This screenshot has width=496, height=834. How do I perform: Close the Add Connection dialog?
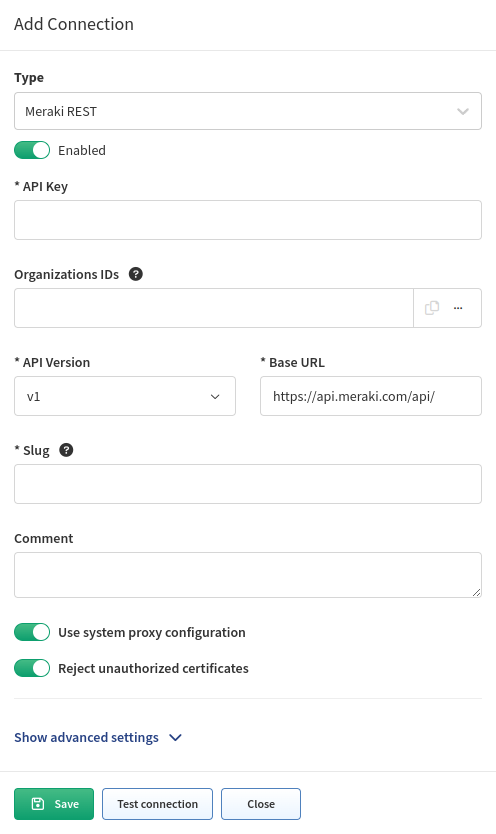261,804
